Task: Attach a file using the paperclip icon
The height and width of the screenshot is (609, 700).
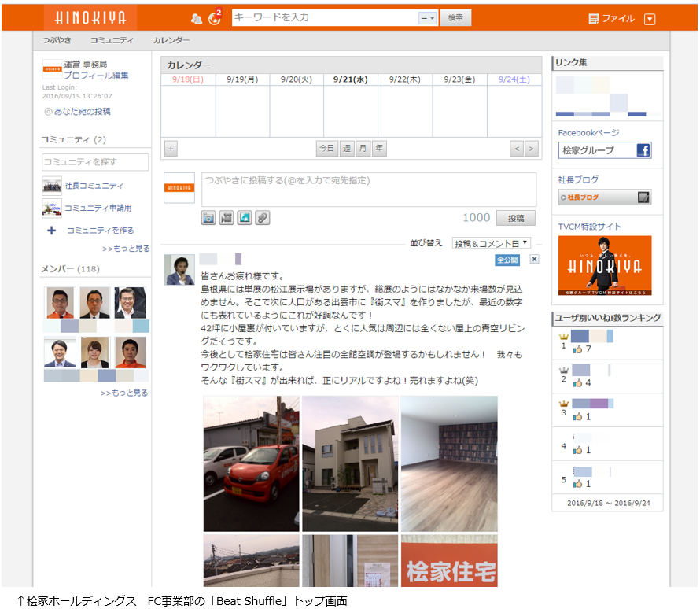Action: 263,218
